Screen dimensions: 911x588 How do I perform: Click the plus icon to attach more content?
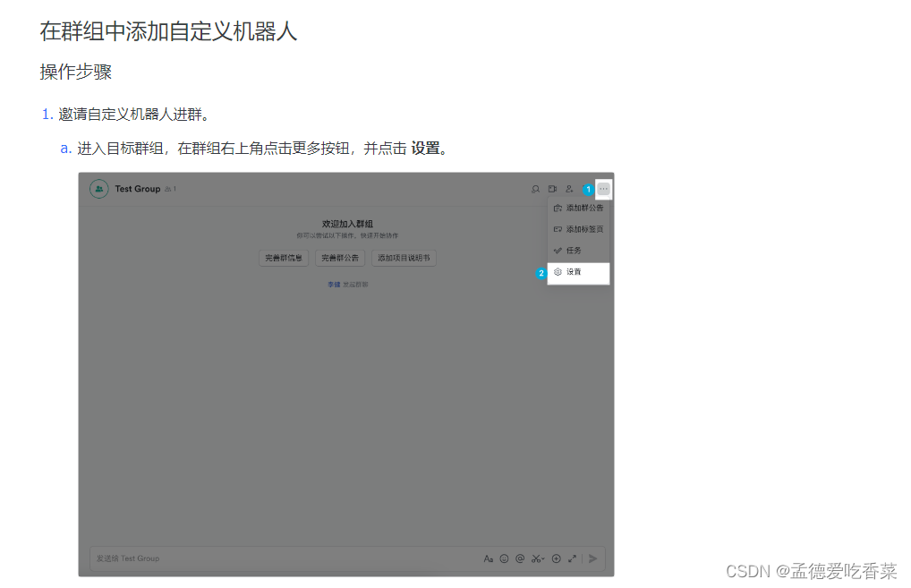click(556, 558)
